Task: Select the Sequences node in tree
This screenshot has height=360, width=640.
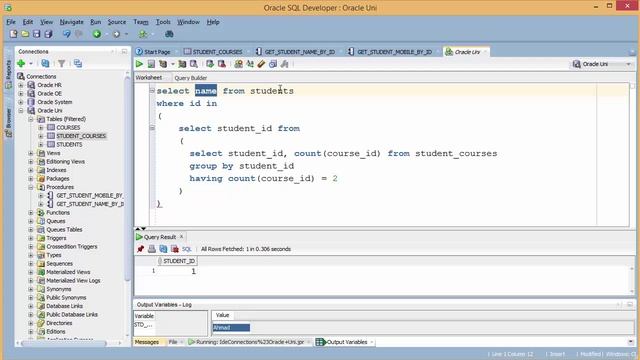Action: [x=60, y=264]
